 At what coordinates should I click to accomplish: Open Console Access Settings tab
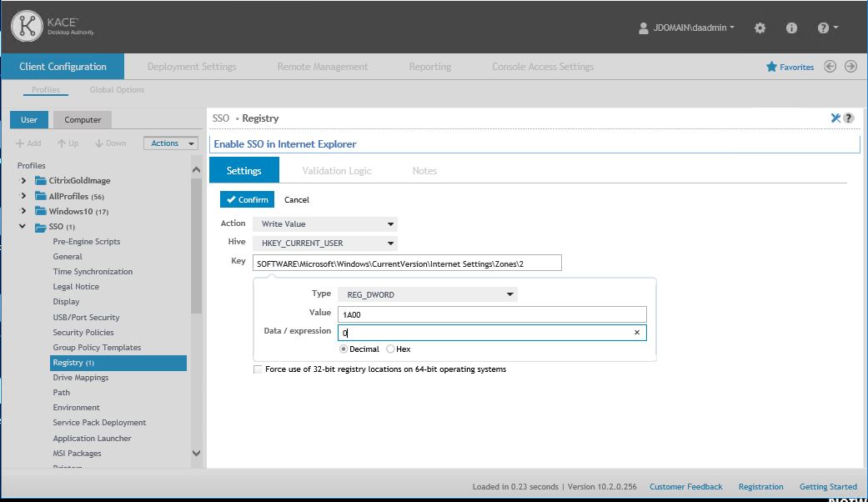[543, 67]
